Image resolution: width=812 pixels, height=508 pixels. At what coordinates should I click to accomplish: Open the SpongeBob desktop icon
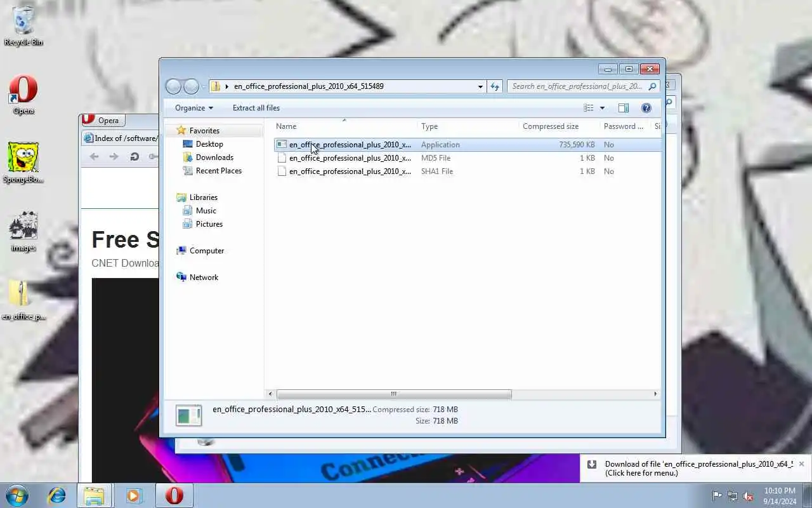[23, 163]
